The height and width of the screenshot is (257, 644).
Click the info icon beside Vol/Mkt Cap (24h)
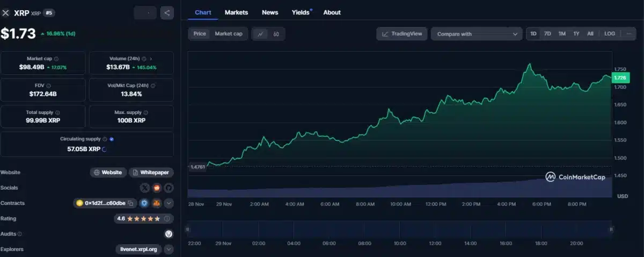point(152,85)
